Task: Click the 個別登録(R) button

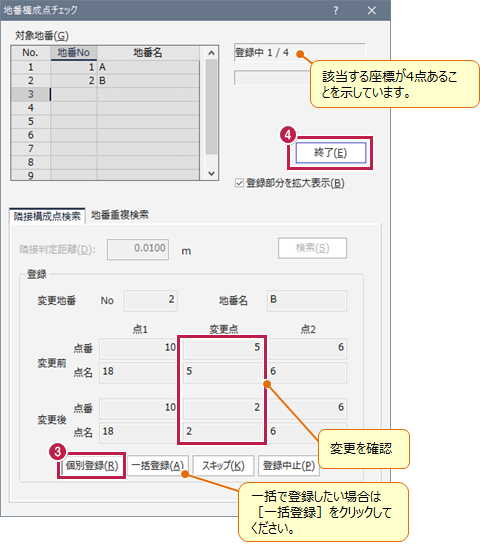Action: coord(92,466)
